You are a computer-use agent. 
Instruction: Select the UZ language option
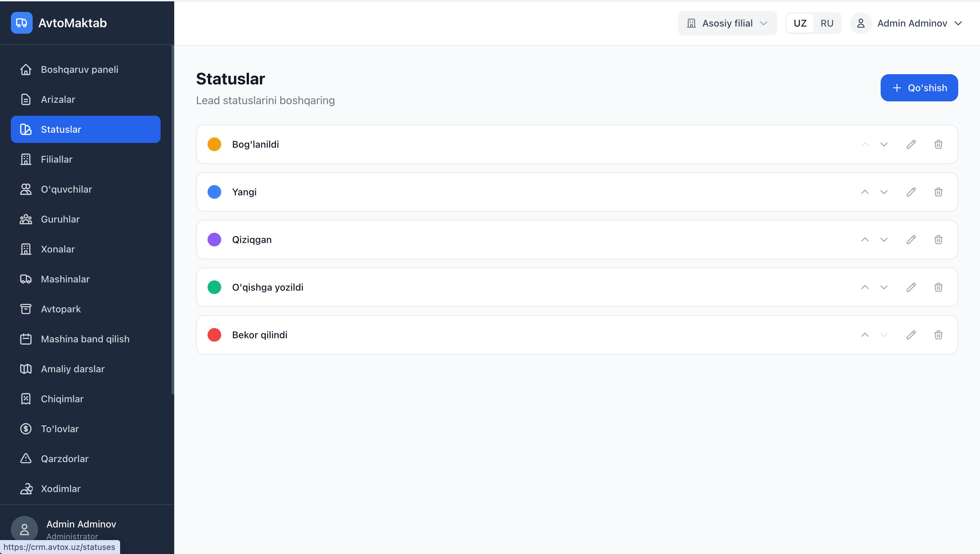click(x=800, y=23)
